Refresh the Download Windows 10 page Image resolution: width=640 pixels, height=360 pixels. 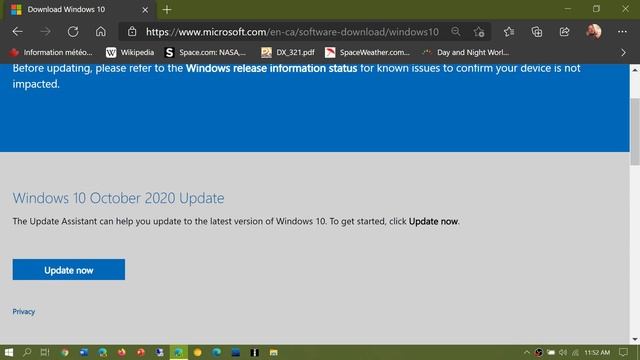click(73, 32)
